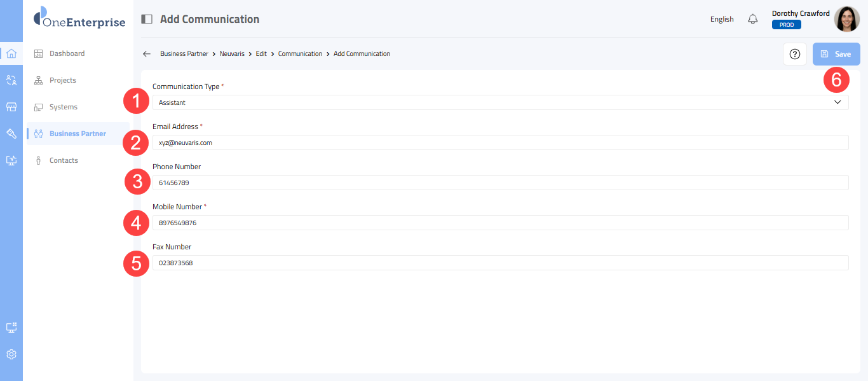The image size is (868, 381).
Task: Click the monitor with chart rail icon
Action: (11, 160)
